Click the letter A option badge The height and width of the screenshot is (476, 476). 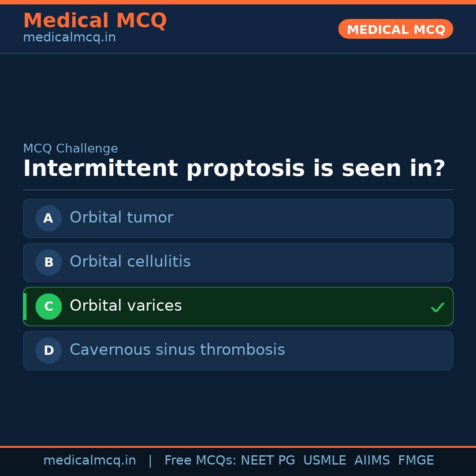pyautogui.click(x=48, y=218)
